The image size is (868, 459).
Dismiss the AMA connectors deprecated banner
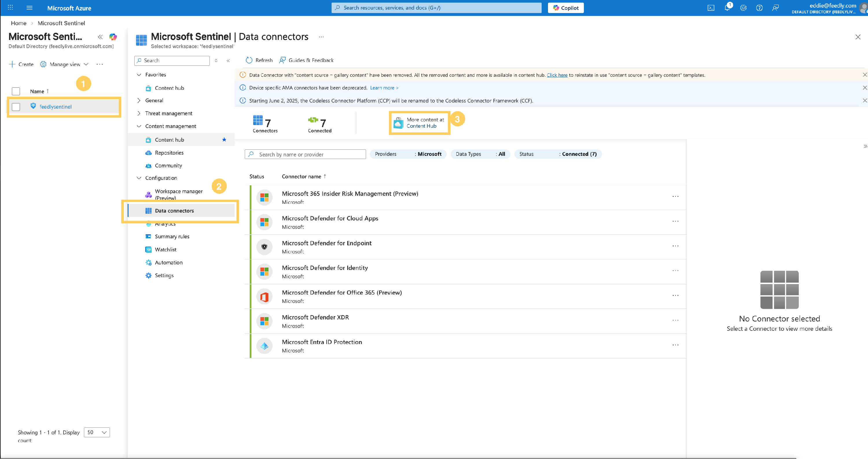coord(864,88)
